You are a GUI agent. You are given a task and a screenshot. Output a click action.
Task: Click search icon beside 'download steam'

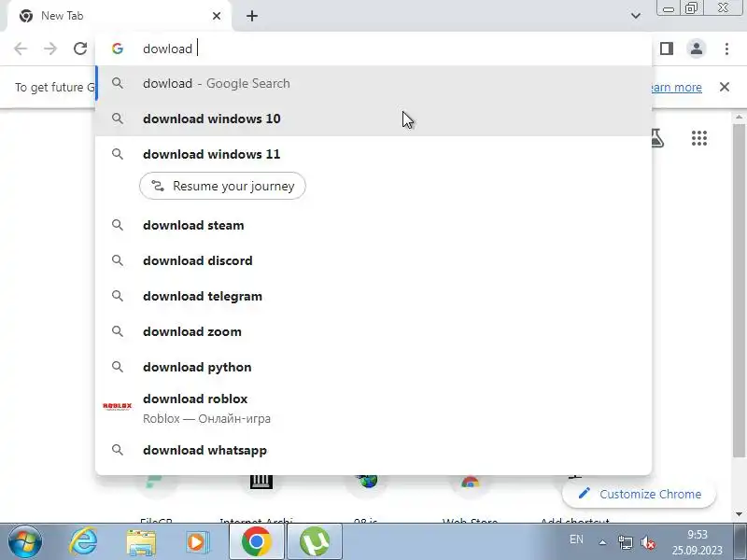coord(118,225)
